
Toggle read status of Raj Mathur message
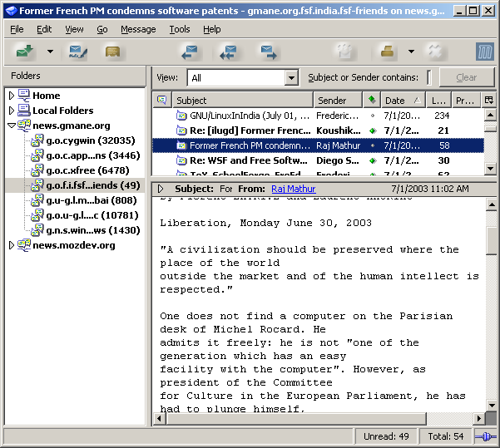point(372,145)
